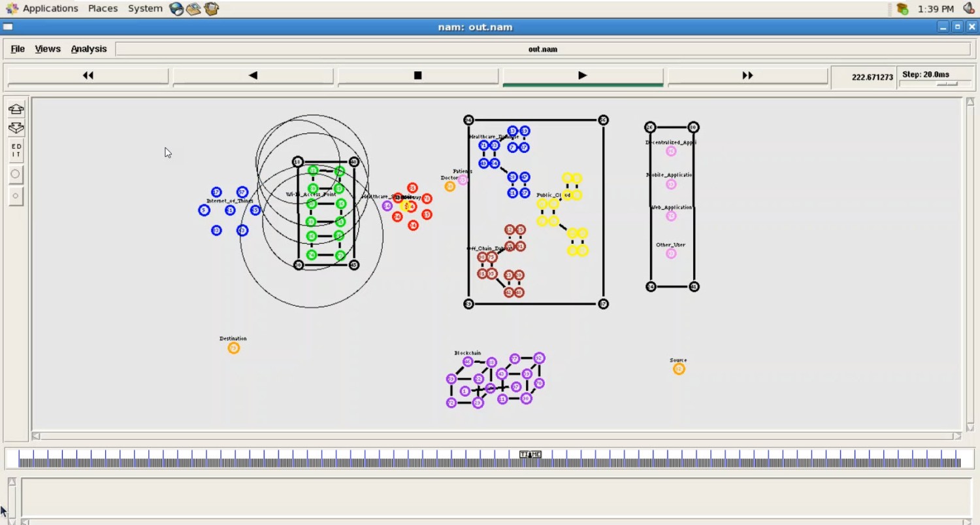Click the zoom out arrow icon
Image resolution: width=980 pixels, height=525 pixels.
pyautogui.click(x=16, y=128)
